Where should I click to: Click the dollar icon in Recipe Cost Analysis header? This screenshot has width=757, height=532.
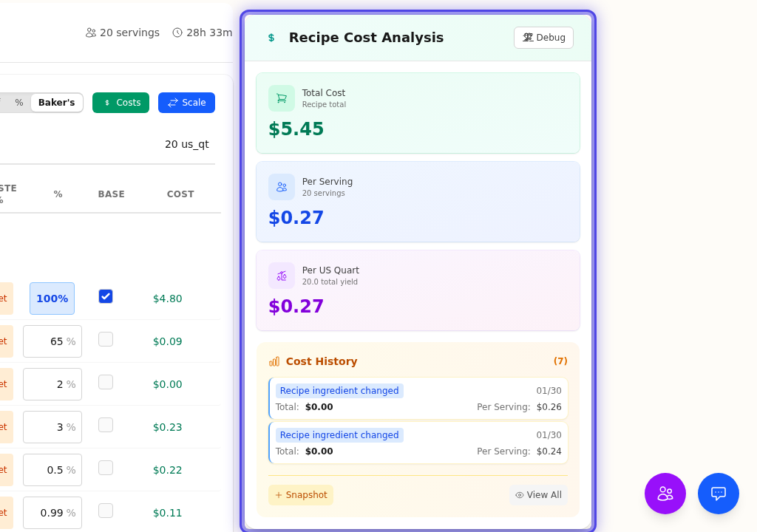click(270, 36)
